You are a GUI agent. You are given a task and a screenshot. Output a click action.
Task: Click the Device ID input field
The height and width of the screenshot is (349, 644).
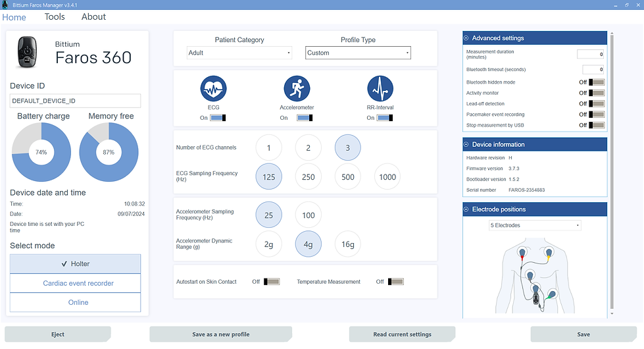coord(75,101)
